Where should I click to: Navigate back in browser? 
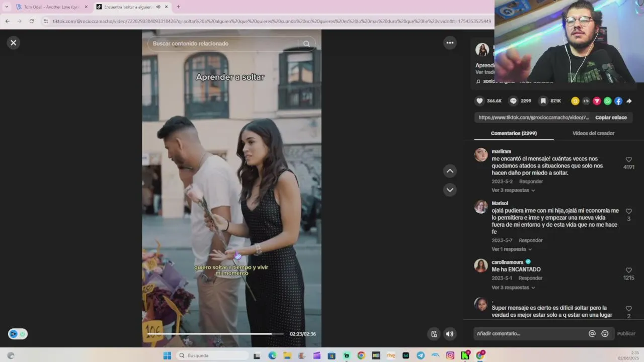pyautogui.click(x=8, y=21)
